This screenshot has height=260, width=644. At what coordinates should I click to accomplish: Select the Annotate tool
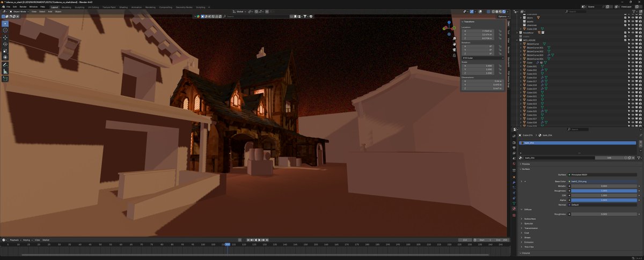5,64
